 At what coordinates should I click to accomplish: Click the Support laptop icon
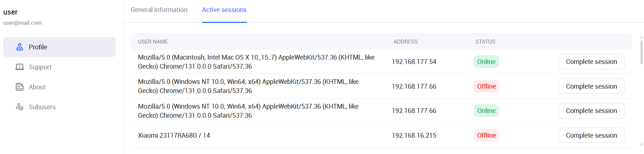click(20, 67)
